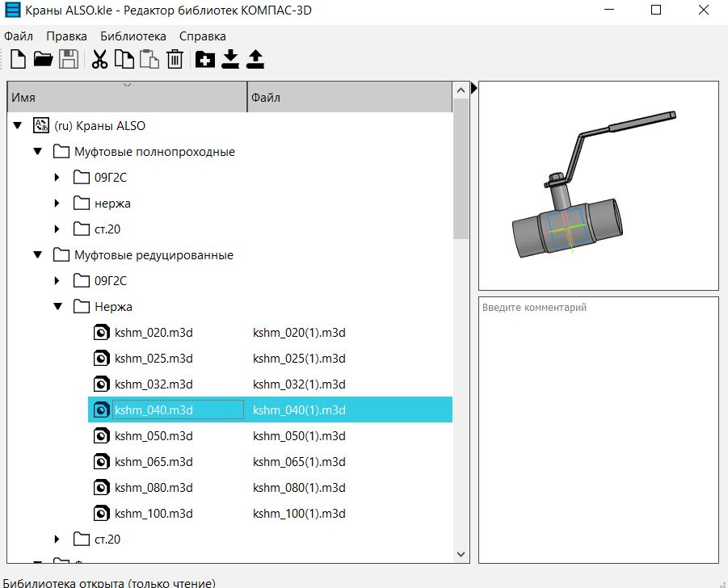Collapse Муфтовые редуцированные folder
This screenshot has height=588, width=728.
click(x=38, y=254)
